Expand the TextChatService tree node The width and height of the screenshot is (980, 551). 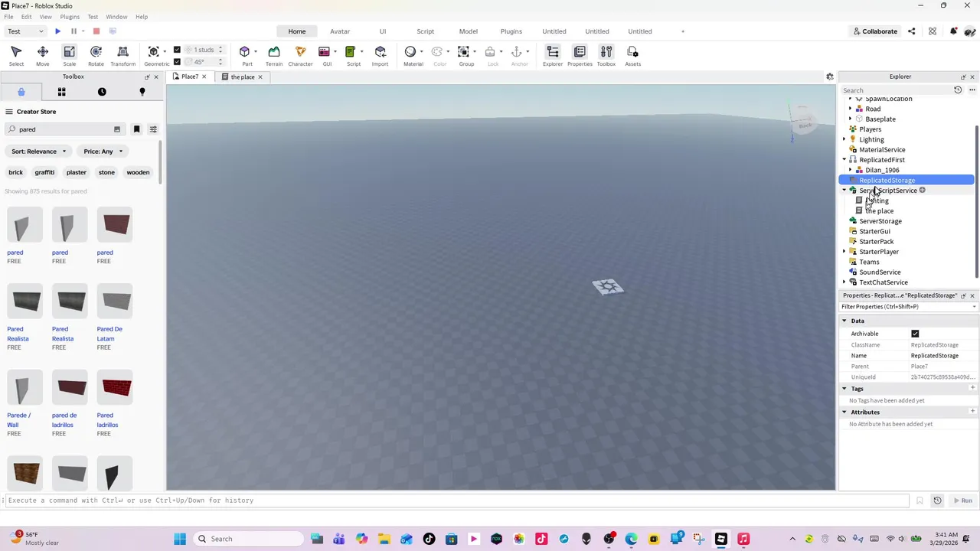(x=844, y=282)
